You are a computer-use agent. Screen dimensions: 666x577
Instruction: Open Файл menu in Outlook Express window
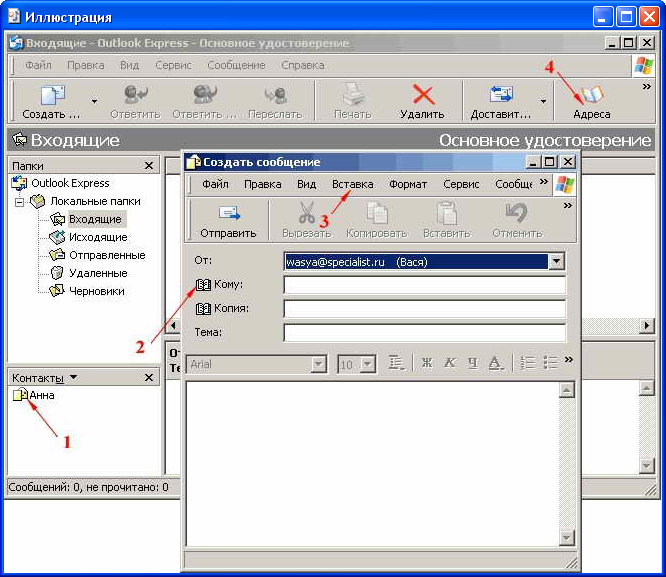(x=38, y=65)
